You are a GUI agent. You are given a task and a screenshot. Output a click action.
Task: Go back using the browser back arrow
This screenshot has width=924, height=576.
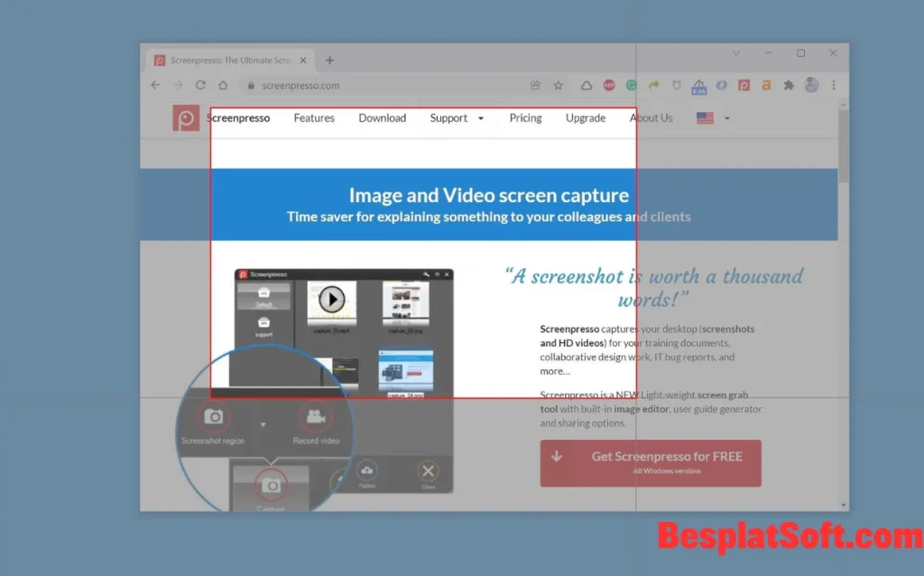coord(155,85)
